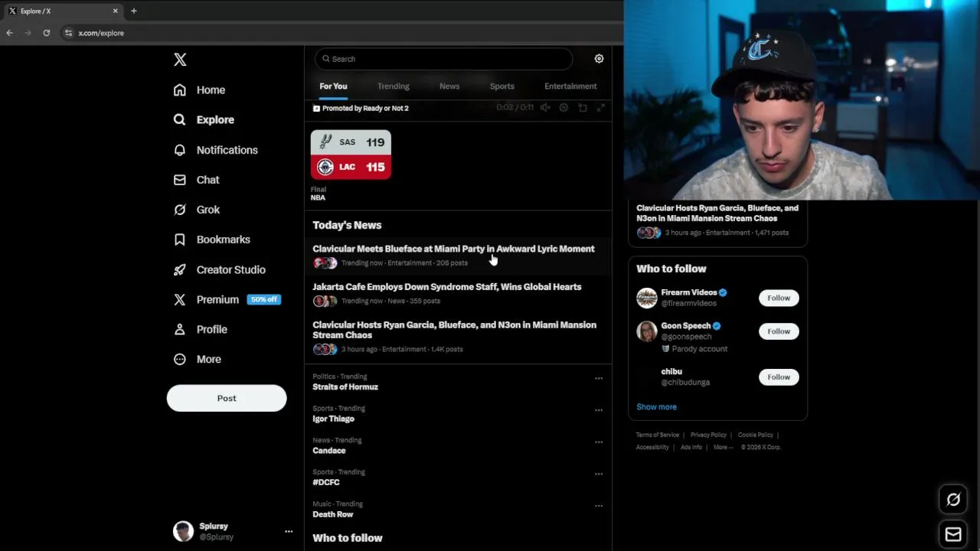Open options for Igor Thiago trend
This screenshot has height=551, width=980.
click(x=599, y=410)
